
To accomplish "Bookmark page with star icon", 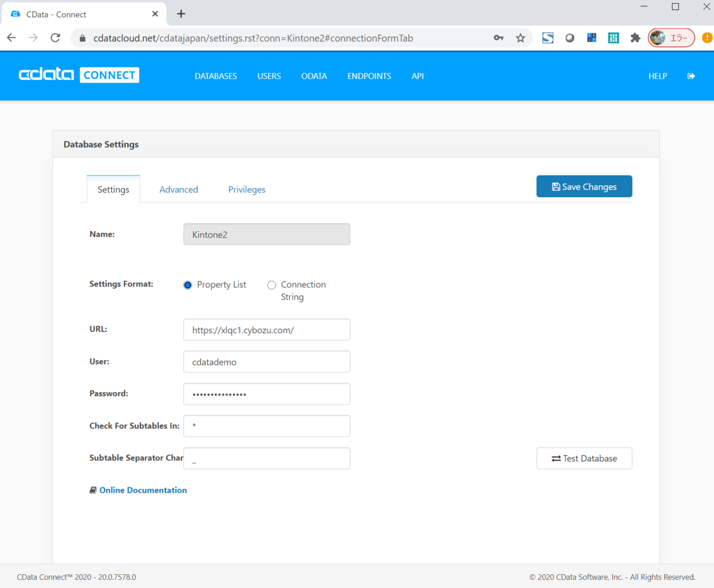I will tap(521, 38).
